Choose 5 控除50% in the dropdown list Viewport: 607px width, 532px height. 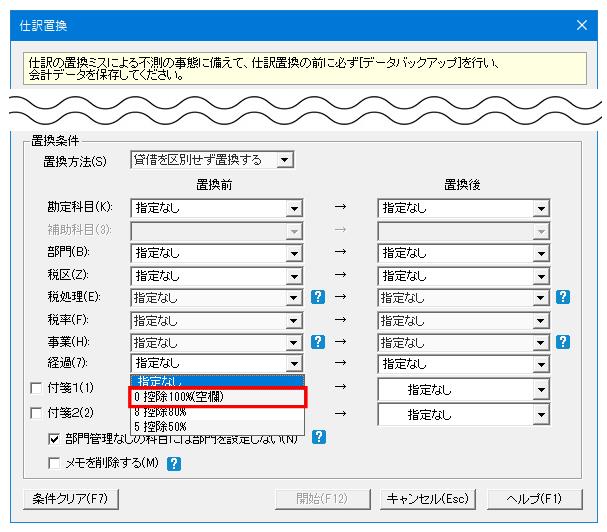[217, 427]
